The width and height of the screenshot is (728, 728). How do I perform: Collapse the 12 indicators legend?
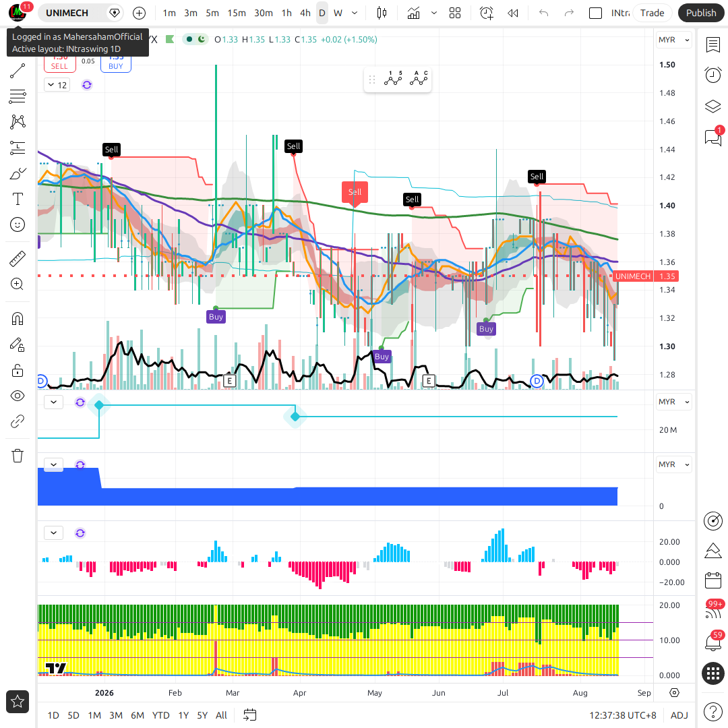point(57,85)
